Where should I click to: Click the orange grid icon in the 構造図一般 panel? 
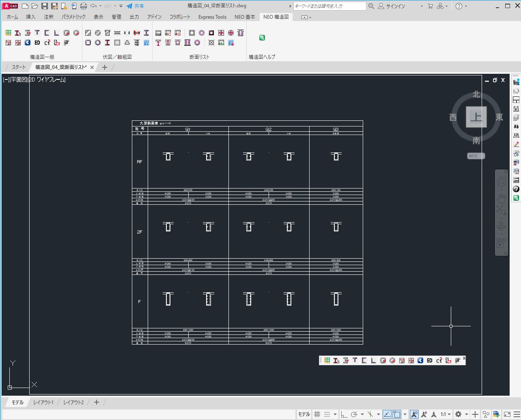(8, 33)
